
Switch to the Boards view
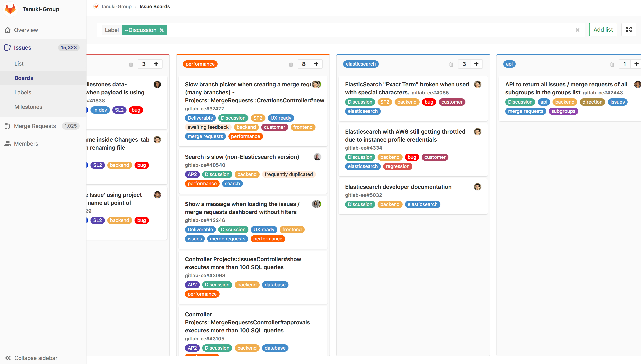tap(24, 78)
